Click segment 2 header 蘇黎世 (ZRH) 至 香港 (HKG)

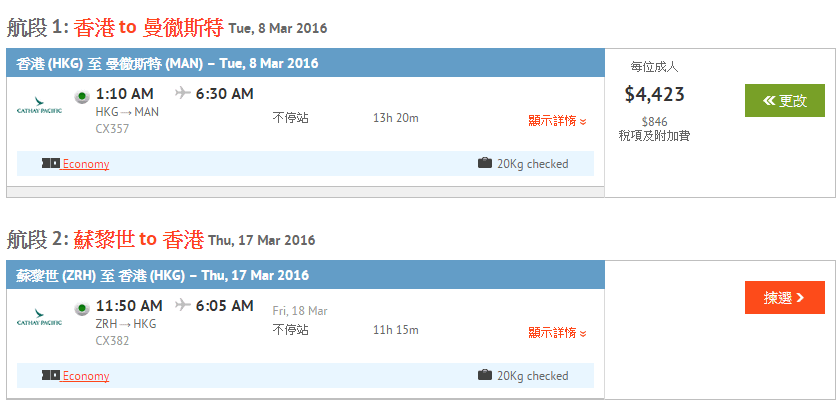163,275
